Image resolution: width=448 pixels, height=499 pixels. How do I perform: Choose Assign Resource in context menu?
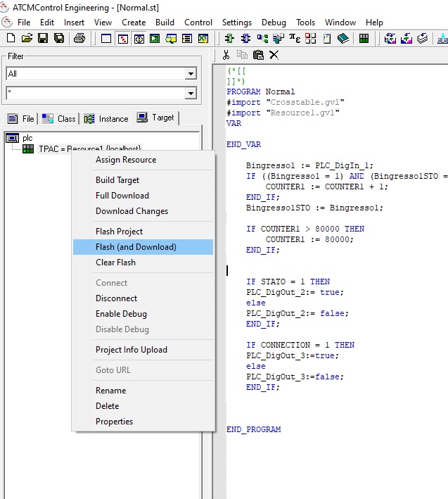[143, 160]
